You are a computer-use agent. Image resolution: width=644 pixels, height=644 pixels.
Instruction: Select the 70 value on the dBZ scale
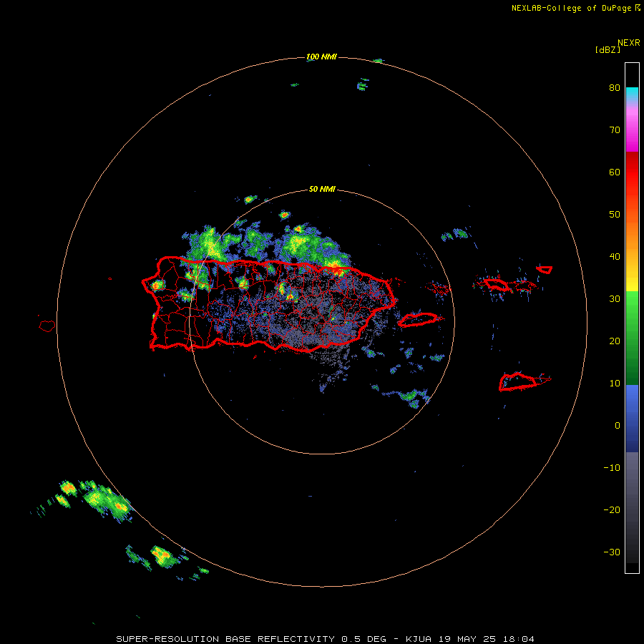615,130
